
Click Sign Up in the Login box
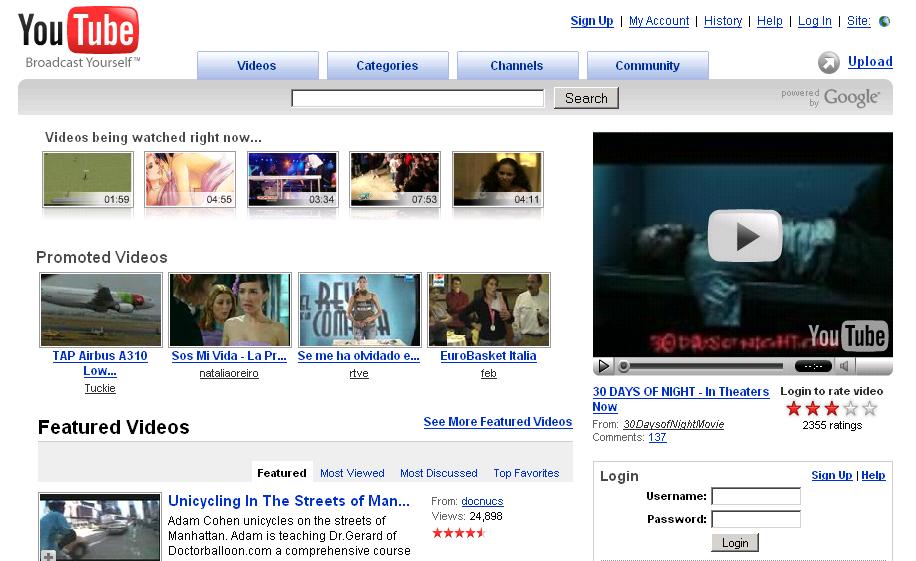tap(831, 475)
